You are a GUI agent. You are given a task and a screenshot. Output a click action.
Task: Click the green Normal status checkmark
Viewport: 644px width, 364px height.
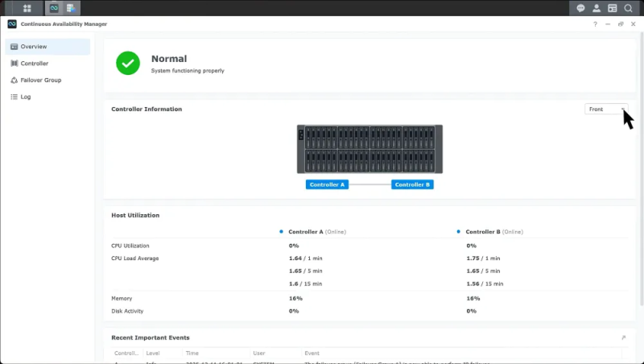click(128, 63)
